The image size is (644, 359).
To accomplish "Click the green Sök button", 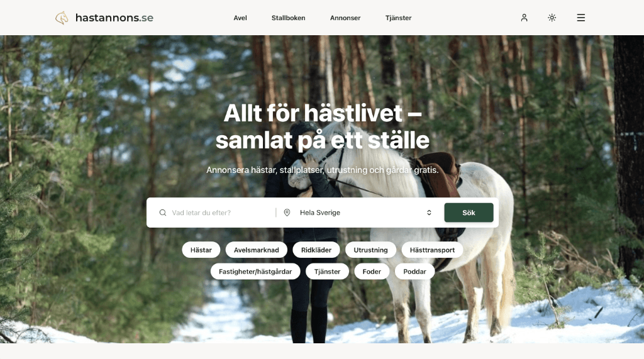I will coord(469,213).
